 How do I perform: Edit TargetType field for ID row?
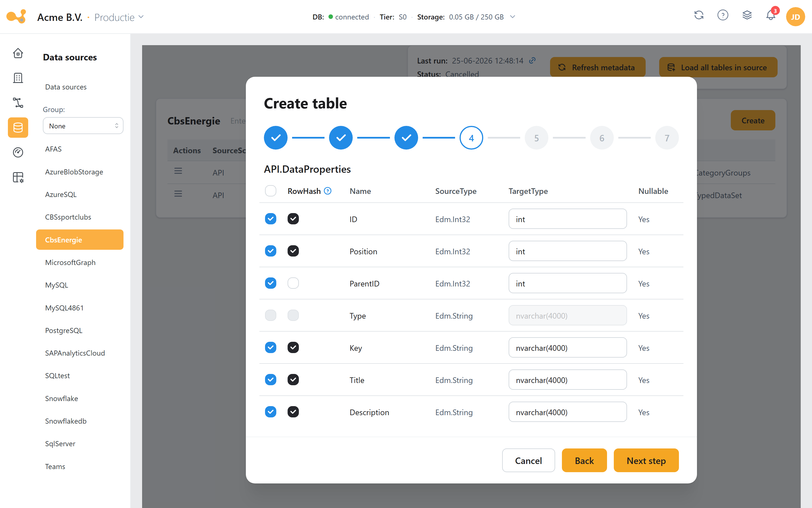click(567, 219)
